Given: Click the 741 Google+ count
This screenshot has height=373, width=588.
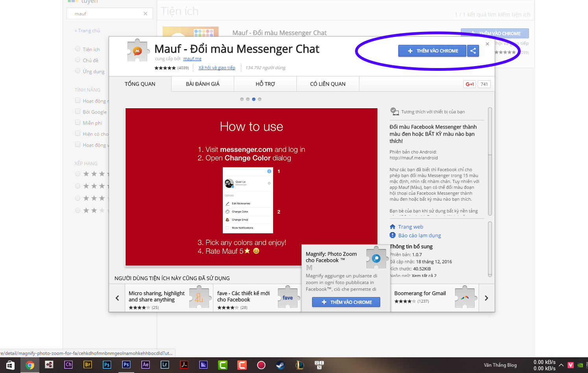Looking at the screenshot, I should coord(484,84).
